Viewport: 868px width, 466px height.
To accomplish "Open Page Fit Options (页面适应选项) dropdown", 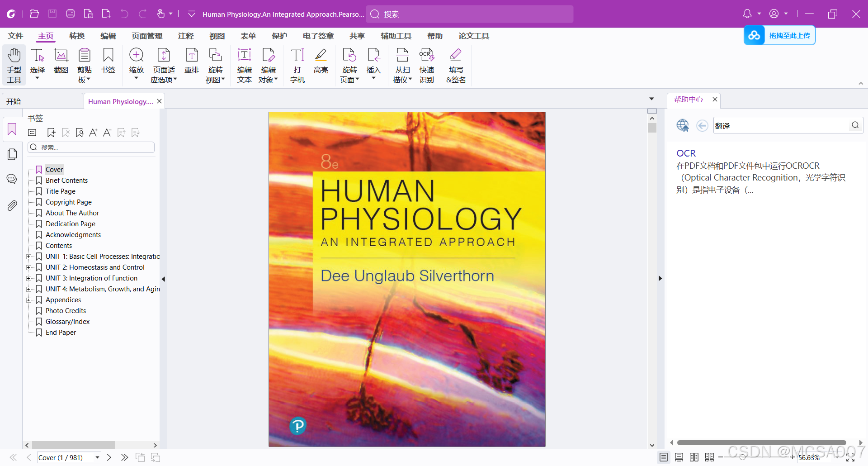I will coord(164,65).
